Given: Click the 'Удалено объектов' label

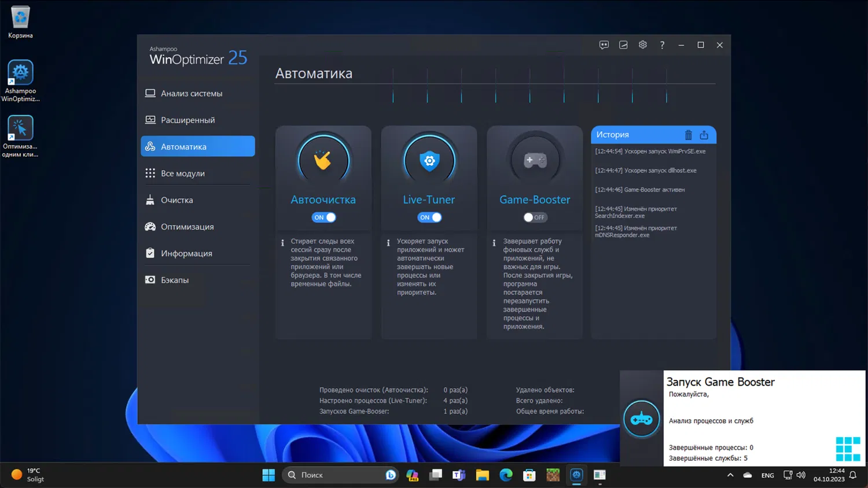Looking at the screenshot, I should [x=545, y=390].
